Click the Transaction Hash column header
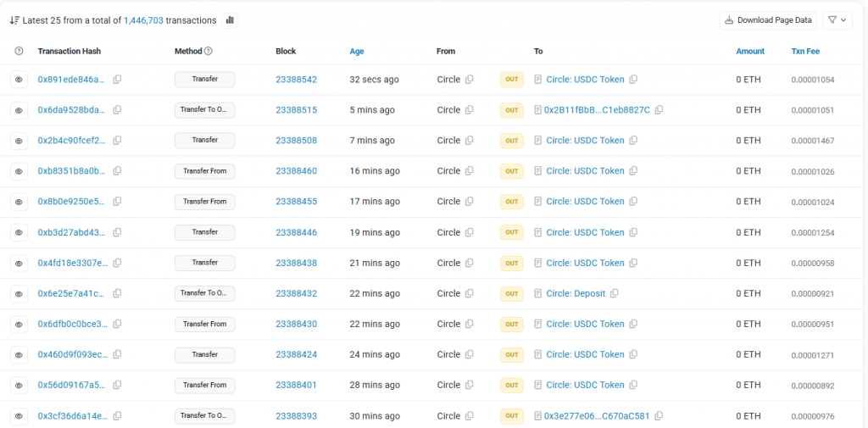 coord(70,51)
